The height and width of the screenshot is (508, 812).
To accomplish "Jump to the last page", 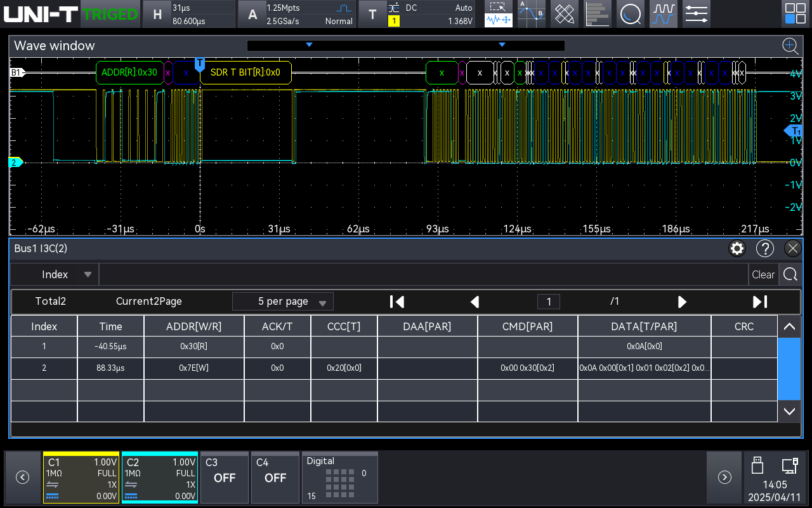I will (x=760, y=302).
